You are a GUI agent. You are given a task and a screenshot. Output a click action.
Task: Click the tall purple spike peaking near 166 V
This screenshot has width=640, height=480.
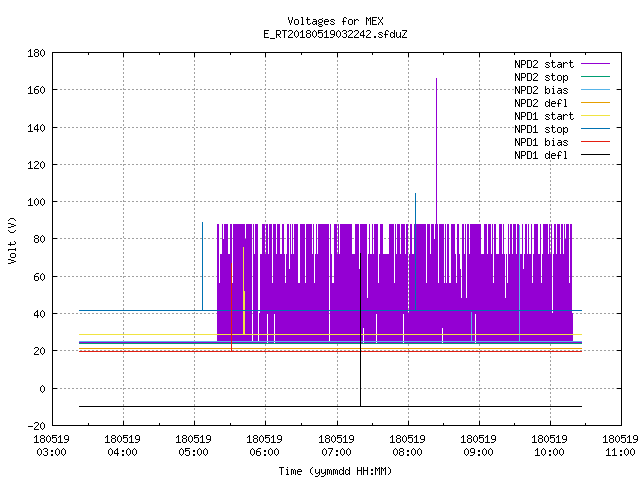pyautogui.click(x=436, y=151)
